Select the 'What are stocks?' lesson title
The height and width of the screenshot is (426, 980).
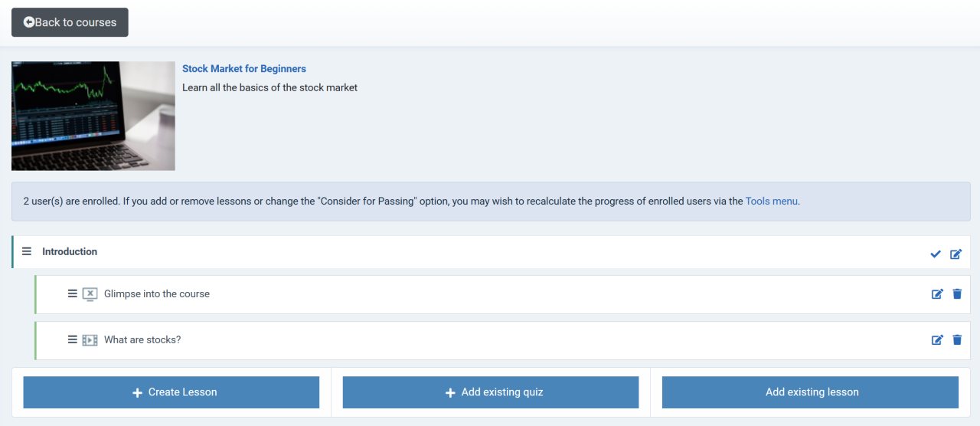(x=142, y=339)
